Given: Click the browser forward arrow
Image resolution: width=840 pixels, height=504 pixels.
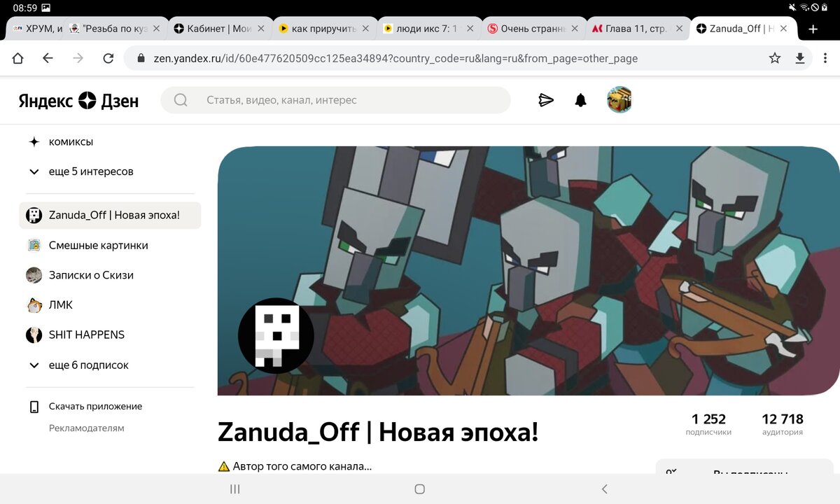Looking at the screenshot, I should click(x=78, y=59).
